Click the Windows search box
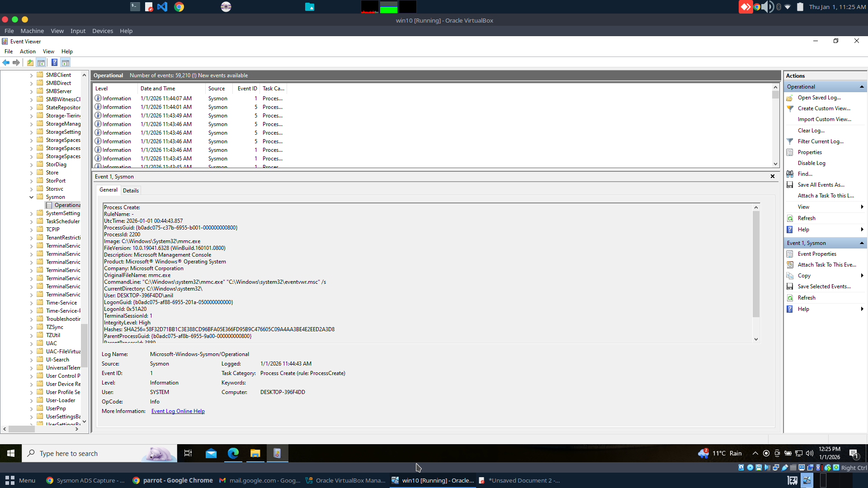The height and width of the screenshot is (488, 868). (99, 453)
